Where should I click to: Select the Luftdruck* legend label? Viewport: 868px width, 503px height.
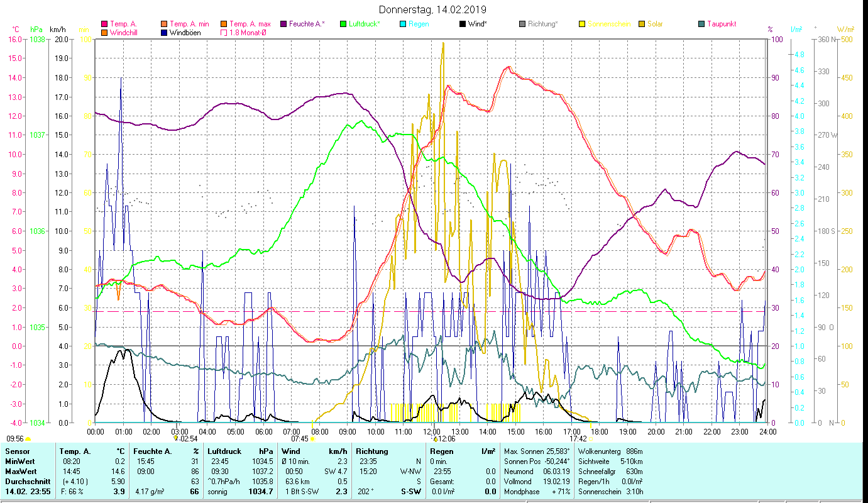point(364,24)
